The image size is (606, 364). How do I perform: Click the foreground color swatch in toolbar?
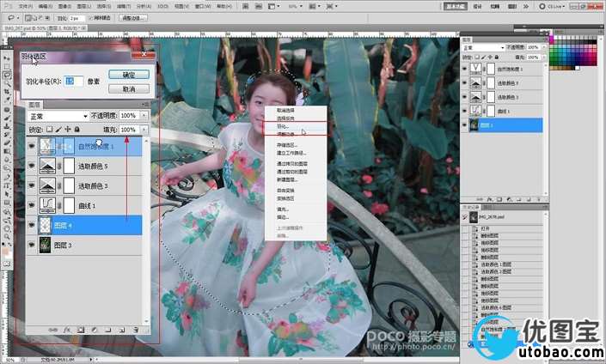coord(5,249)
